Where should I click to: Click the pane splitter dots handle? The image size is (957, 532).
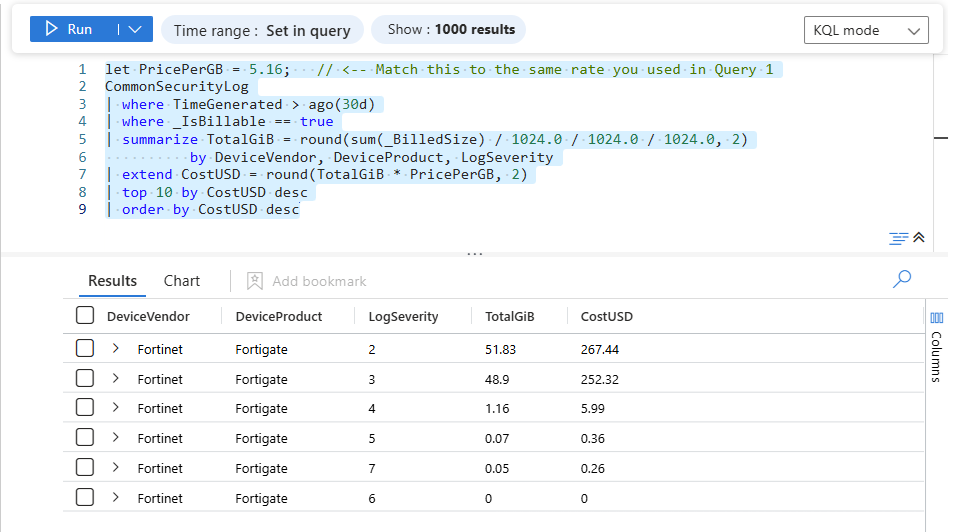click(475, 254)
